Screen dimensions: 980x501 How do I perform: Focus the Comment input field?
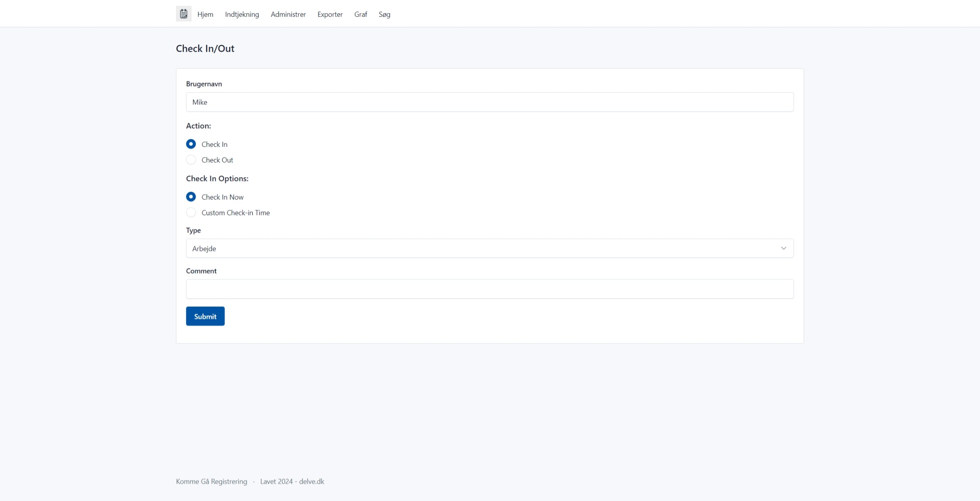point(490,289)
